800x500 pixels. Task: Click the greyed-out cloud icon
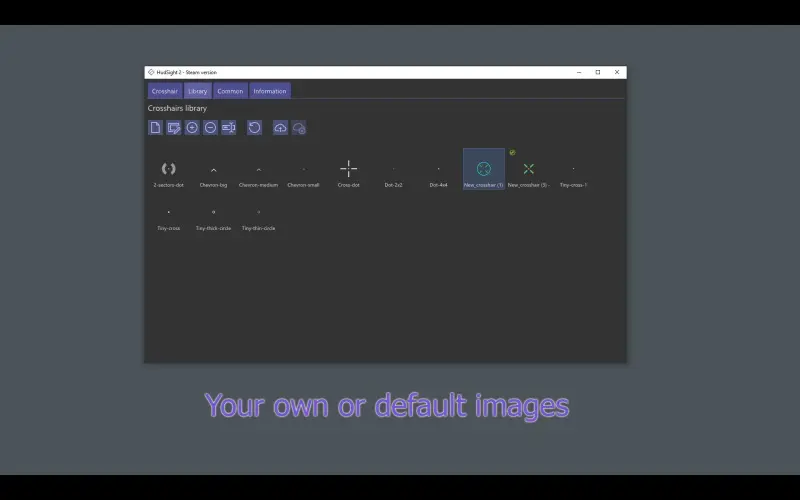click(x=298, y=128)
